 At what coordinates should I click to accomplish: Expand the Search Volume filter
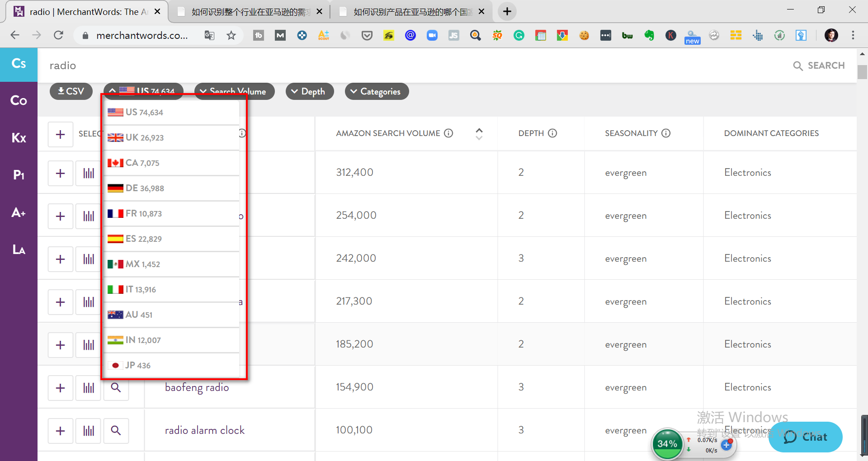coord(234,91)
